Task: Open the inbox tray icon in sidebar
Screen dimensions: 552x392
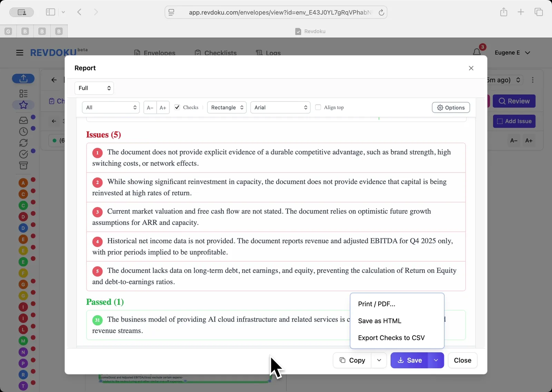Action: coord(23,120)
